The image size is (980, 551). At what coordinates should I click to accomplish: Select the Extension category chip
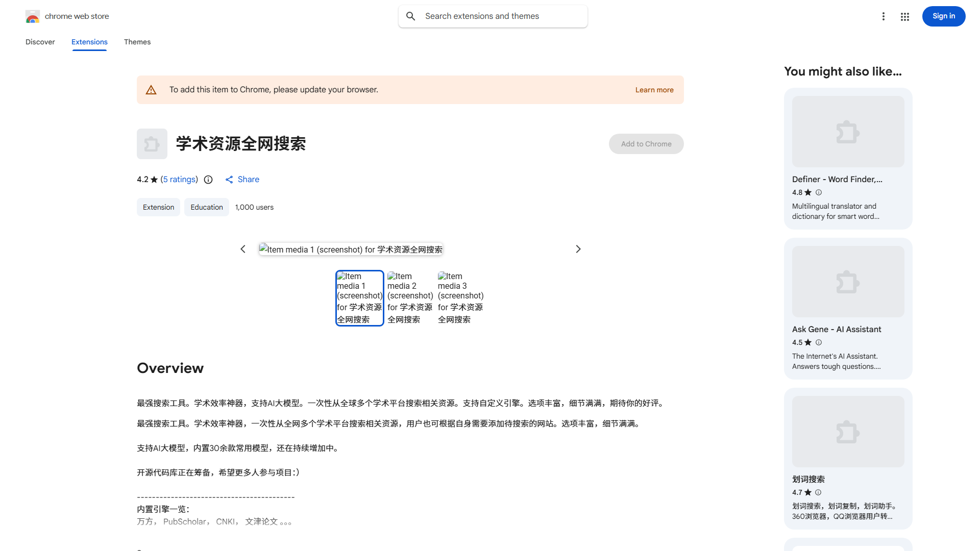point(158,207)
